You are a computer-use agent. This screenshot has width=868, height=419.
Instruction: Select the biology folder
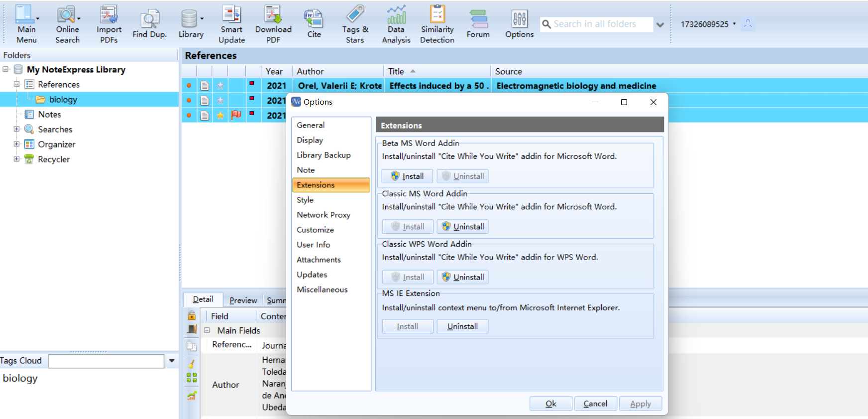(x=63, y=100)
